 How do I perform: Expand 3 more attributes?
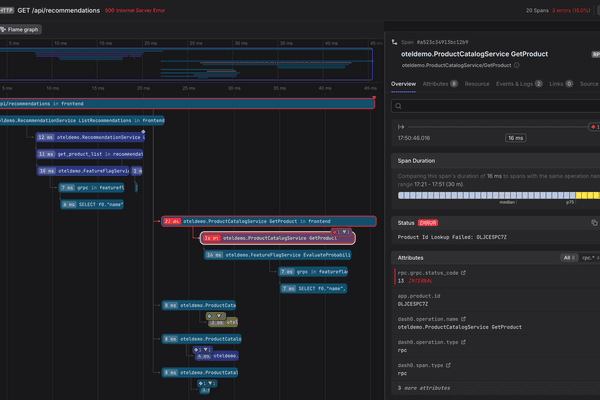pos(424,388)
